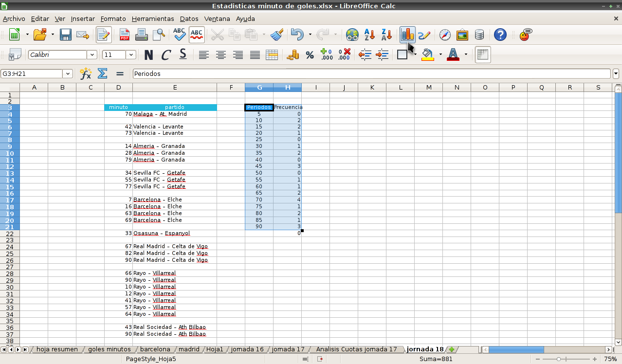Expand the font color dropdown arrow
The width and height of the screenshot is (622, 364).
[x=466, y=55]
